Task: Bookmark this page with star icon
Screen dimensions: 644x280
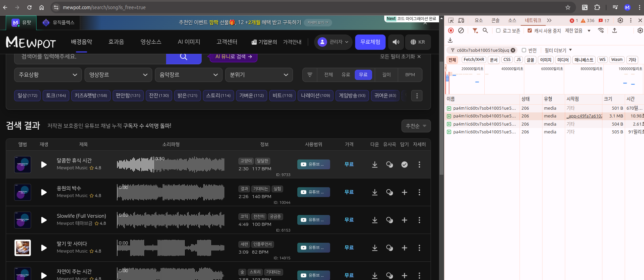Action: point(568,7)
